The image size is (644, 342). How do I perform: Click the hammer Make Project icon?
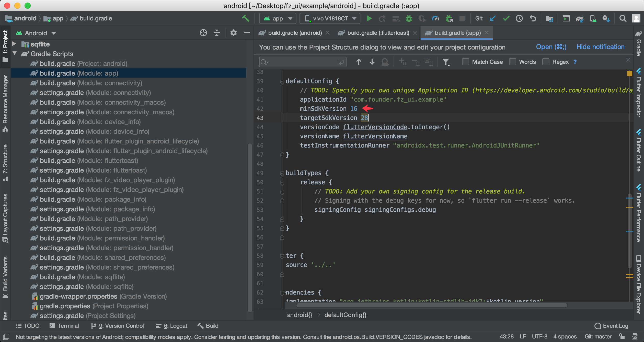(x=245, y=18)
